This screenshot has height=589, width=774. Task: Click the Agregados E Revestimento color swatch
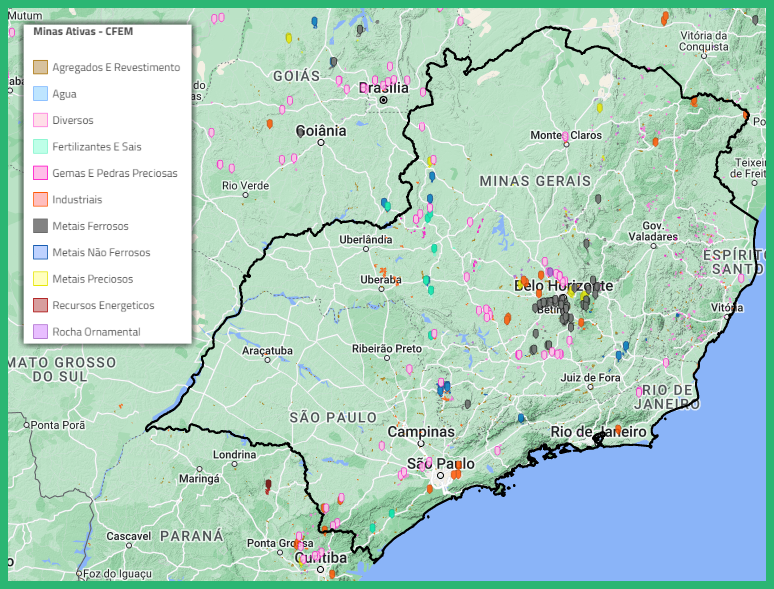[40, 67]
